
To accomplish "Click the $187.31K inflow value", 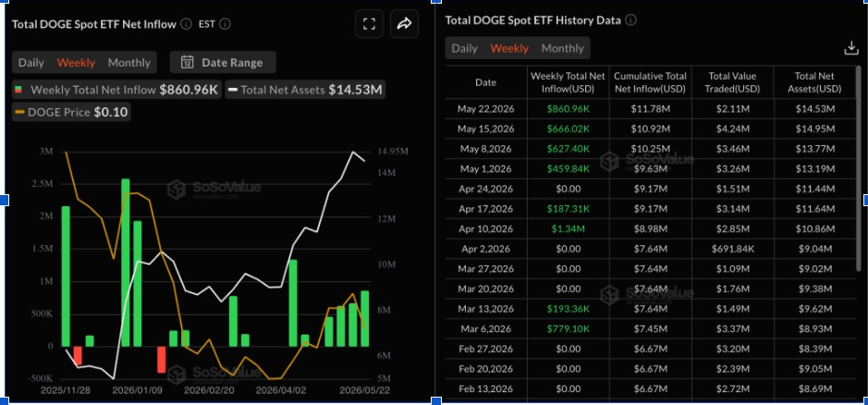I will [568, 209].
